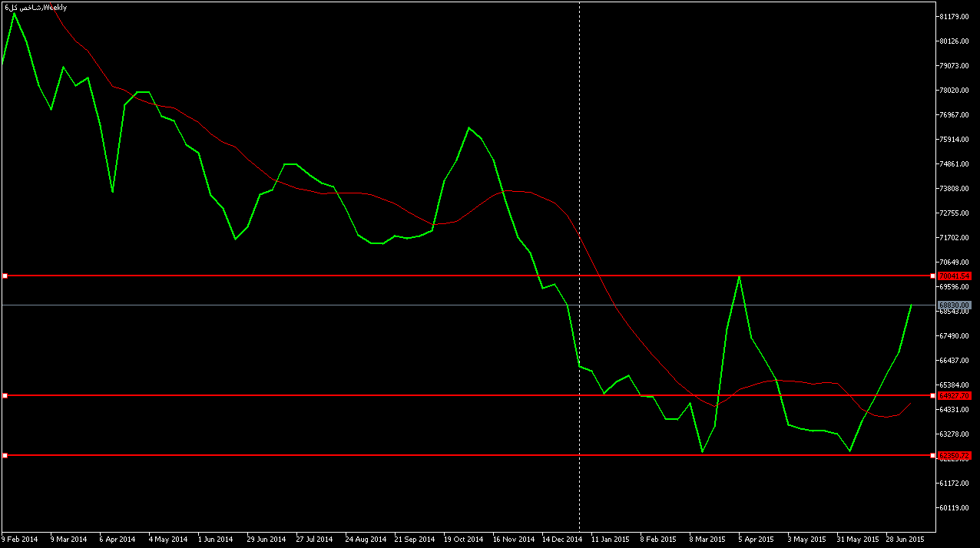The image size is (980, 548).
Task: Click the 60119.00 price scale value
Action: click(x=955, y=508)
